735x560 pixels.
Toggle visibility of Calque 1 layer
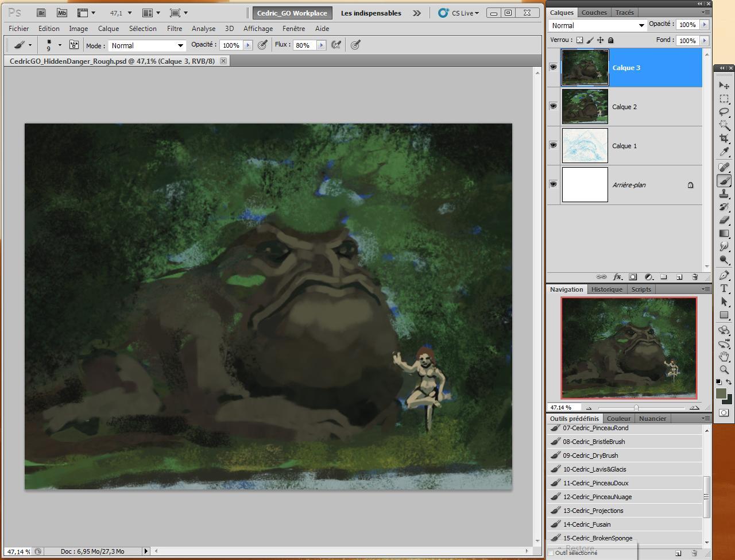(553, 145)
